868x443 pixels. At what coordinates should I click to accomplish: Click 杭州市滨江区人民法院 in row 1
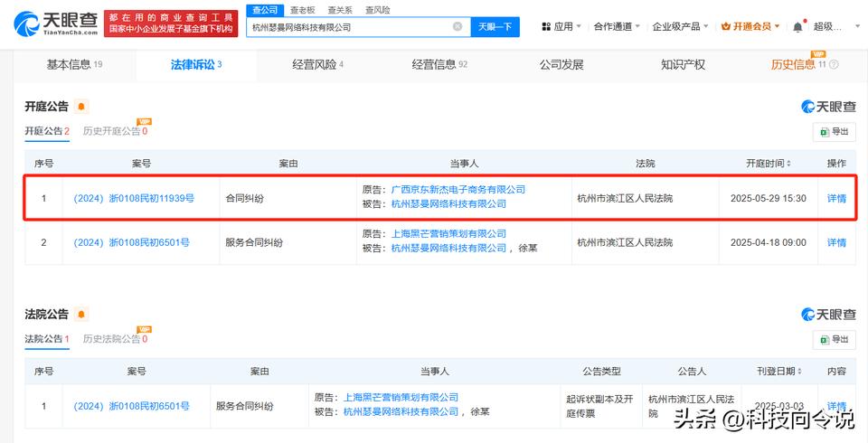pos(625,198)
